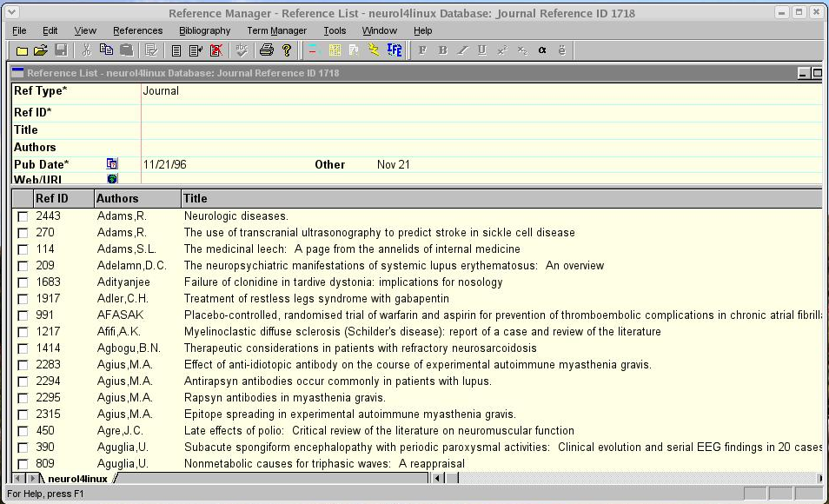Switch to the neurol4linux tab

click(x=77, y=479)
